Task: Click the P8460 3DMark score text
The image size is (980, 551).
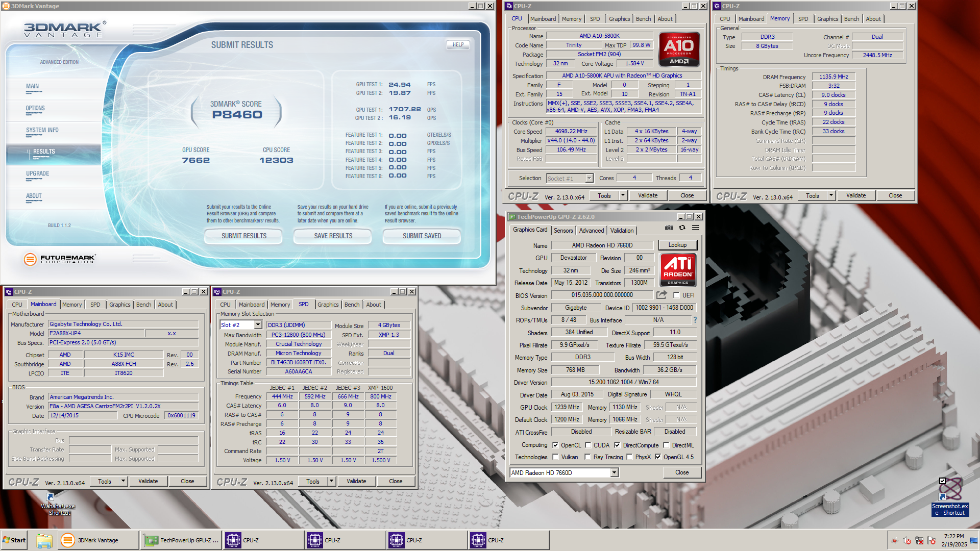Action: coord(237,115)
